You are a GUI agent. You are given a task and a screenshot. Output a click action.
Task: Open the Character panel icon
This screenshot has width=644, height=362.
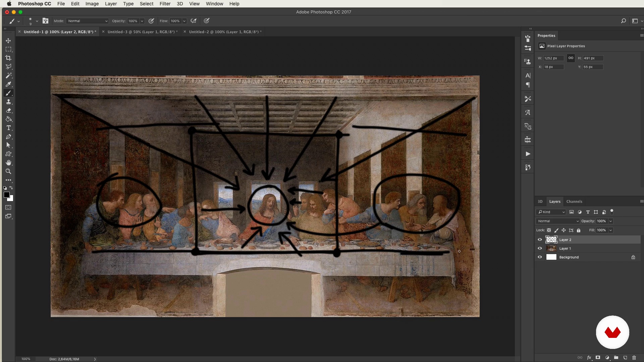point(528,75)
